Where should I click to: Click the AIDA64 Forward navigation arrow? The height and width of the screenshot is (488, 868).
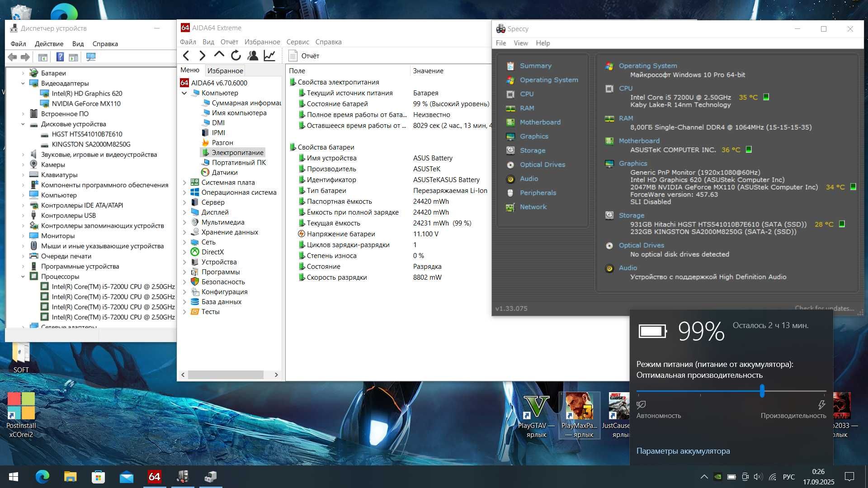click(x=203, y=56)
